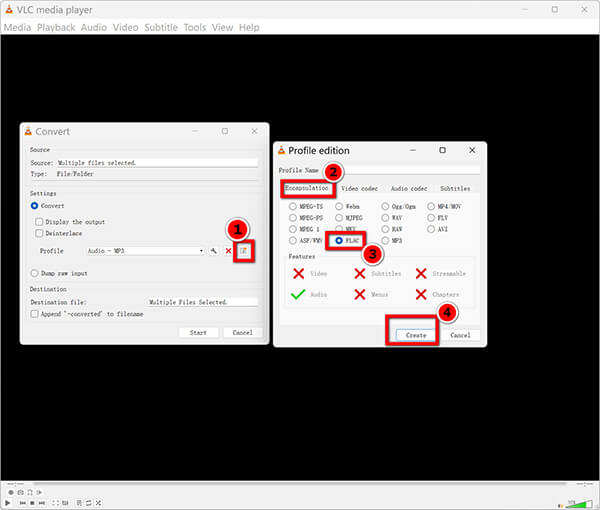Screen dimensions: 600x510
Task: Click Start in the Convert window
Action: coord(198,333)
